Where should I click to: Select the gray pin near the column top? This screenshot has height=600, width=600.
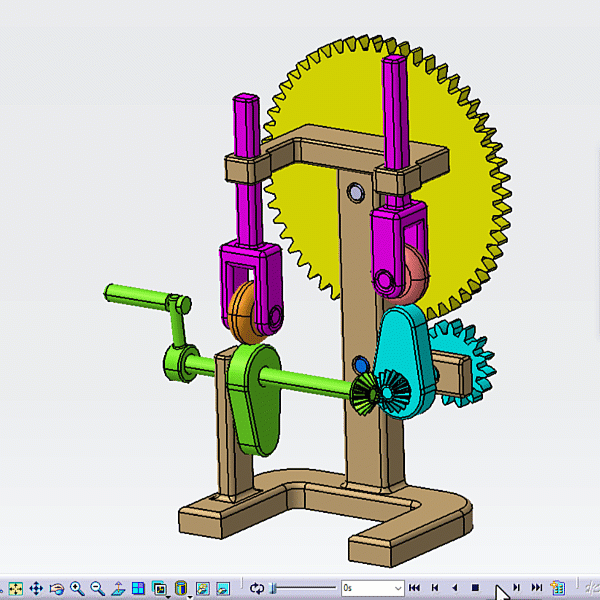click(x=355, y=192)
